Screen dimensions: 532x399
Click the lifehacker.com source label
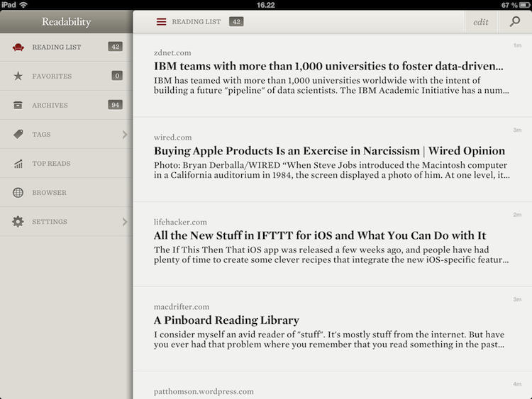coord(180,222)
